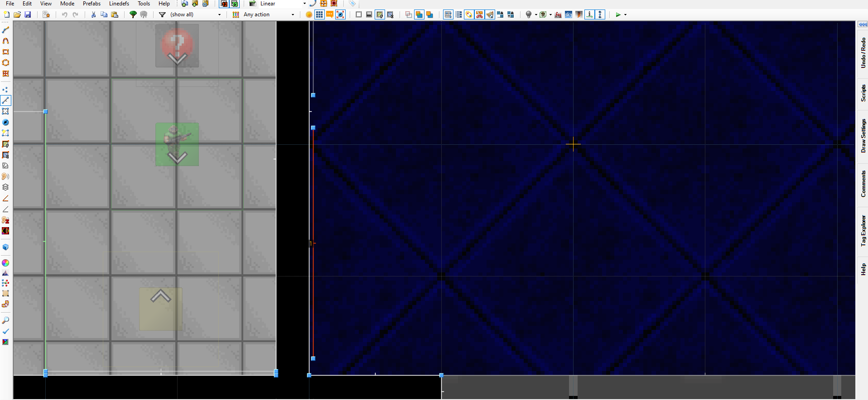The height and width of the screenshot is (400, 868).
Task: Toggle snap to grid button
Action: pos(448,14)
